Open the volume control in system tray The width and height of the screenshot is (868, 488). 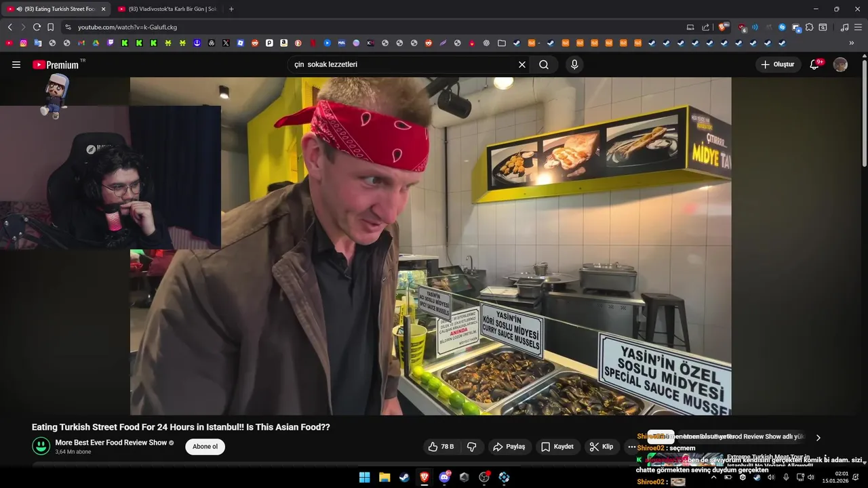point(810,477)
